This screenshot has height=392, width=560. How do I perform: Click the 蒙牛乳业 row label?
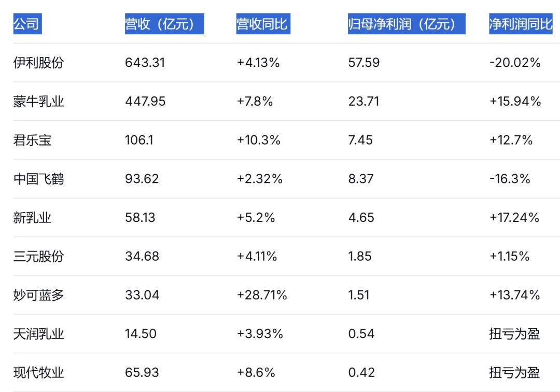coord(38,102)
